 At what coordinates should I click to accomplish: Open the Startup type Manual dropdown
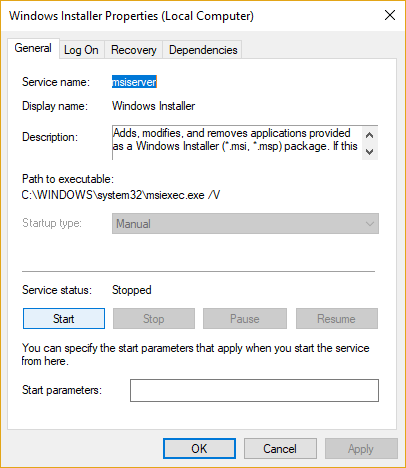click(x=245, y=224)
